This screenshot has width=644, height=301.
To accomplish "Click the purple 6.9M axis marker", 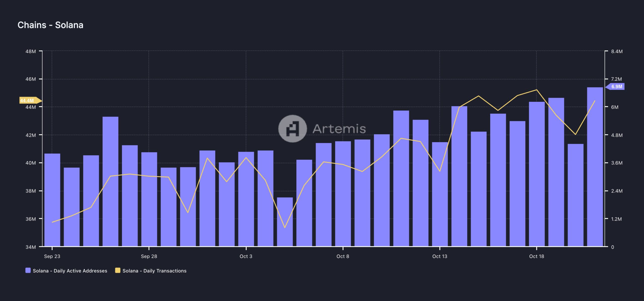I will click(x=616, y=87).
